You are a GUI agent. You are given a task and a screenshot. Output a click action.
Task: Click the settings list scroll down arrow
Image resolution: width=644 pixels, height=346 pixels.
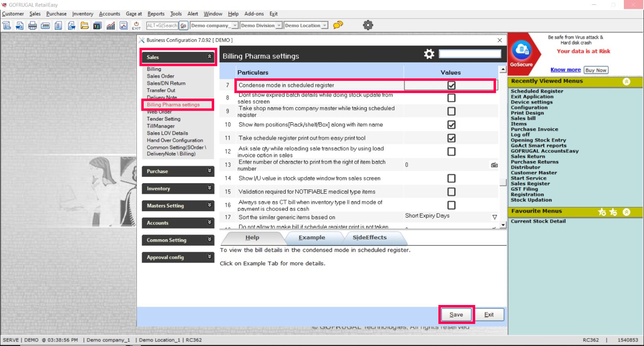(x=503, y=225)
